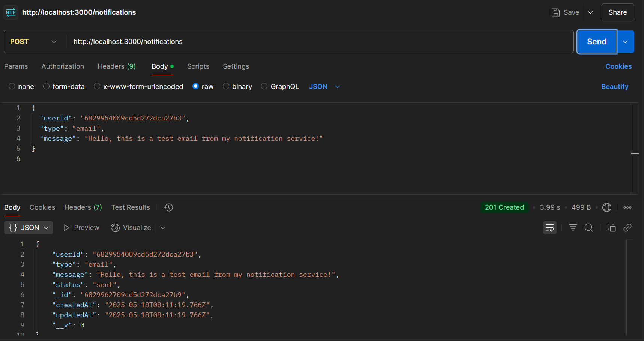Click the "__v": 0 response line
This screenshot has width=644, height=341.
68,325
